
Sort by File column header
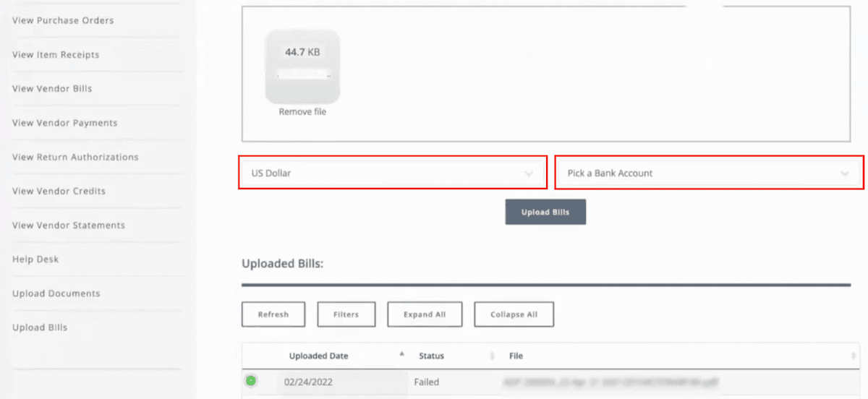pos(516,356)
